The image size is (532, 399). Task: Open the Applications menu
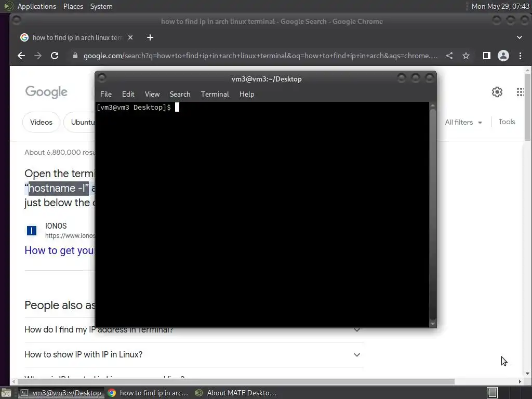click(x=37, y=6)
